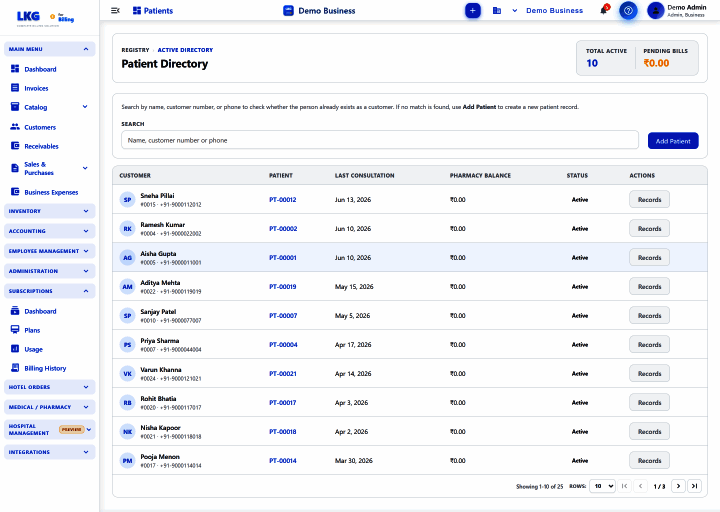Jump to the last page arrow
Viewport: 720px width, 512px height.
694,486
